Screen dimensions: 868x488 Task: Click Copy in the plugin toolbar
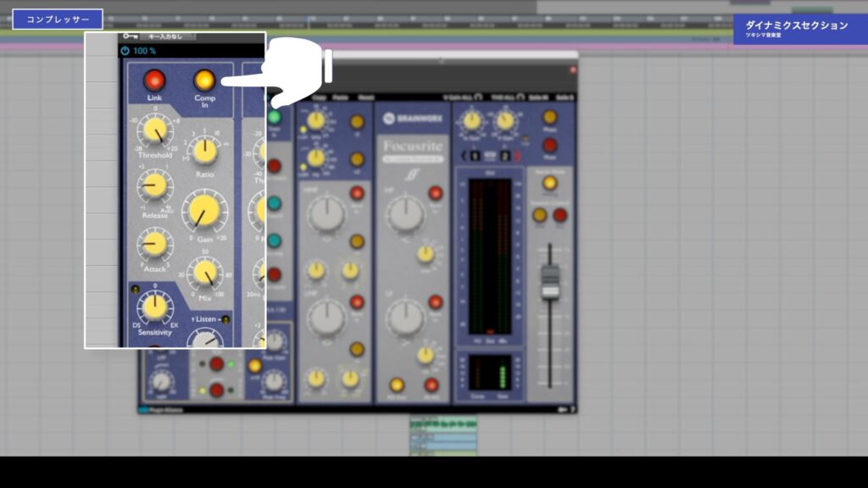[x=319, y=97]
